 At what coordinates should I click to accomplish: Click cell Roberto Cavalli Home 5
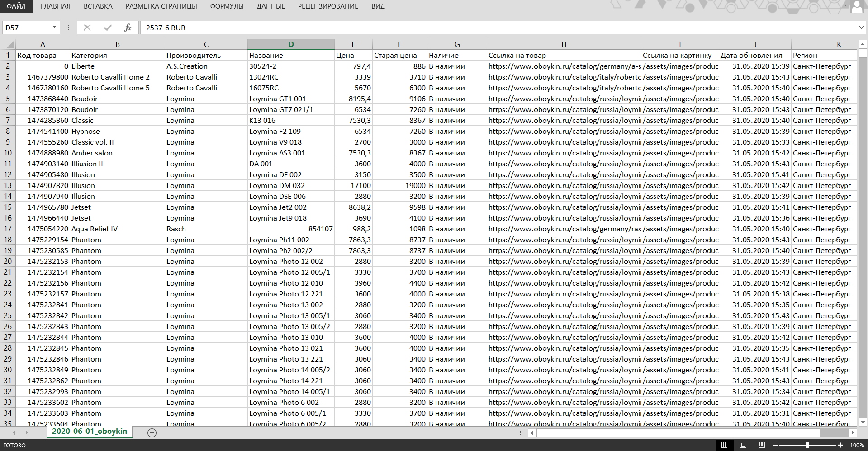coord(117,88)
